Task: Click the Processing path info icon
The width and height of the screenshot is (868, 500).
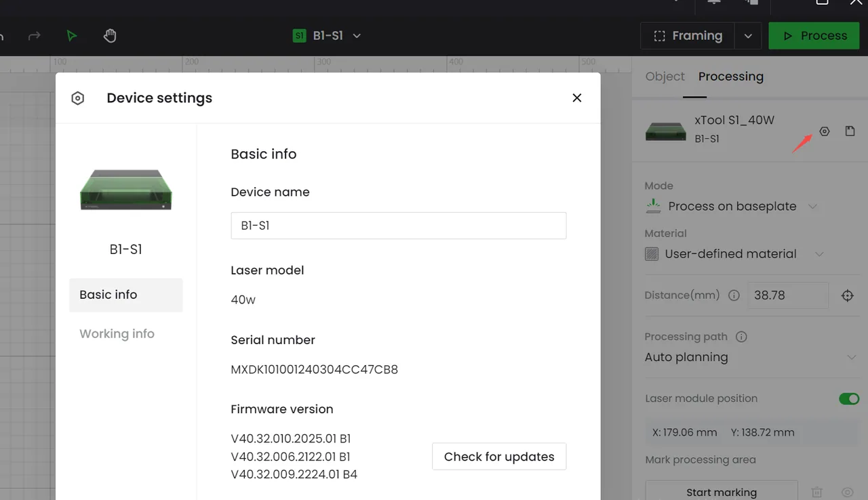Action: pyautogui.click(x=741, y=337)
